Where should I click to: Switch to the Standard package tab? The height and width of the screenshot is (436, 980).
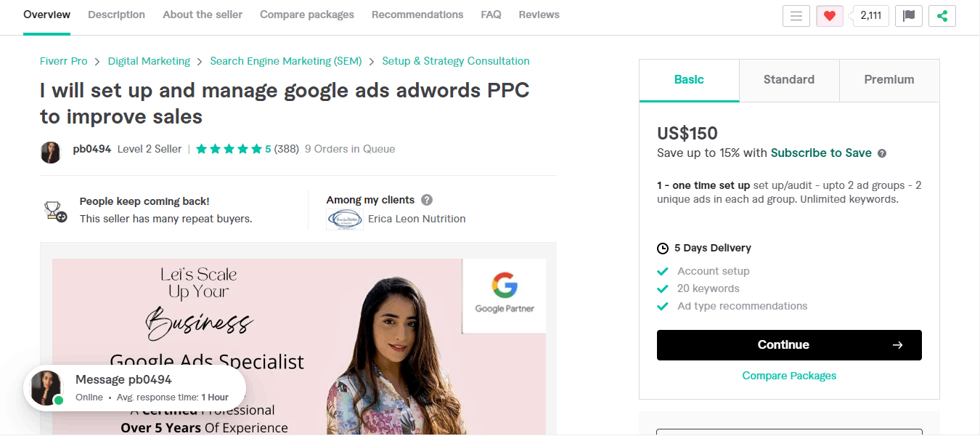(789, 80)
